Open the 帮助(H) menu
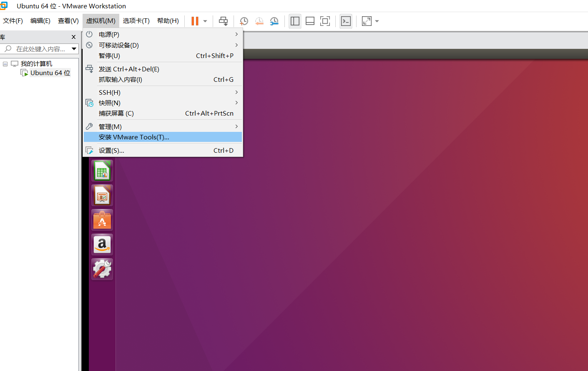The height and width of the screenshot is (371, 588). [x=168, y=20]
